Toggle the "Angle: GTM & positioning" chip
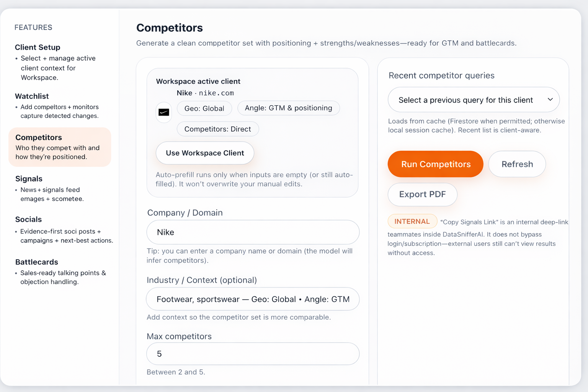Viewport: 588px width, 392px height. (x=289, y=108)
